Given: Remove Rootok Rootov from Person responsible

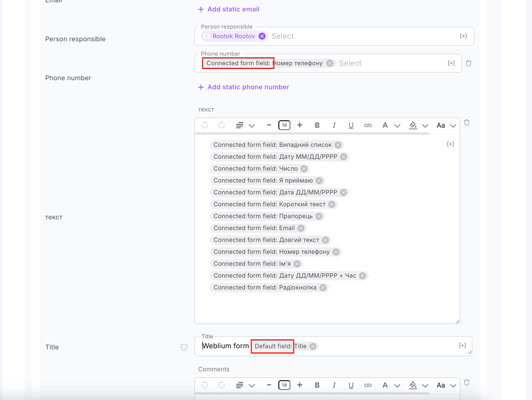Looking at the screenshot, I should pos(262,36).
